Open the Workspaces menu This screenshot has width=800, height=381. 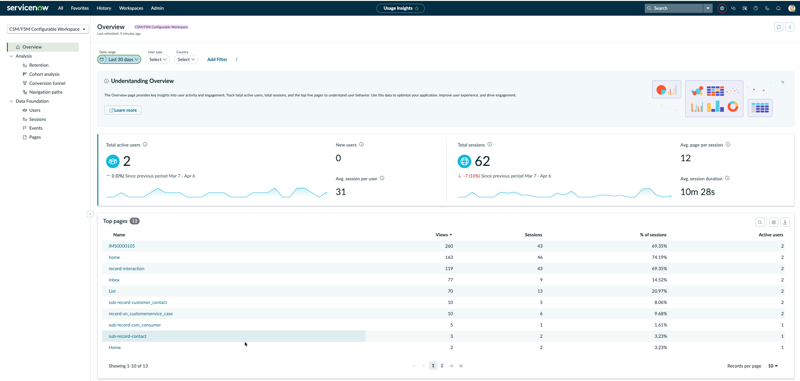131,8
